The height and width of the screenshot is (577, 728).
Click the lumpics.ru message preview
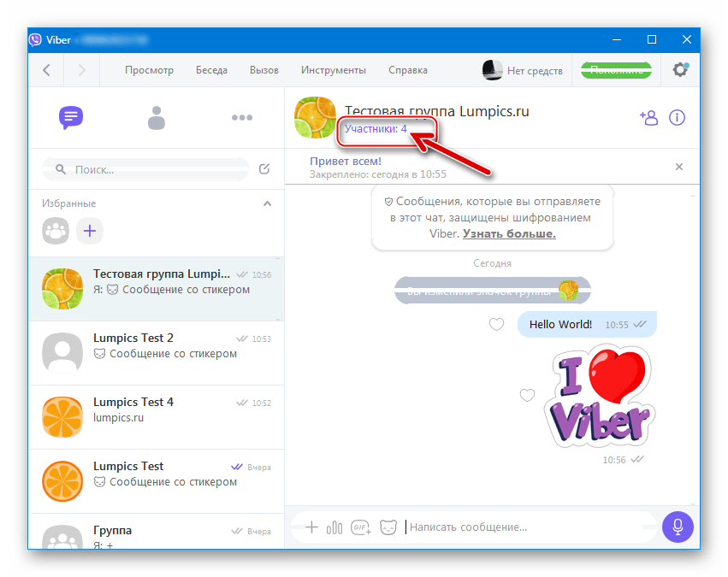[118, 417]
